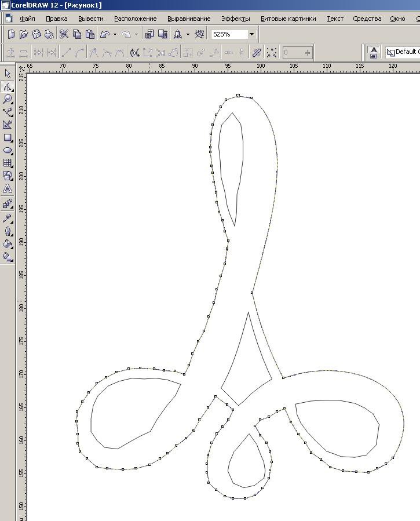This screenshot has height=521, width=420.
Task: Select the Zoom magnifier tool
Action: tap(8, 99)
